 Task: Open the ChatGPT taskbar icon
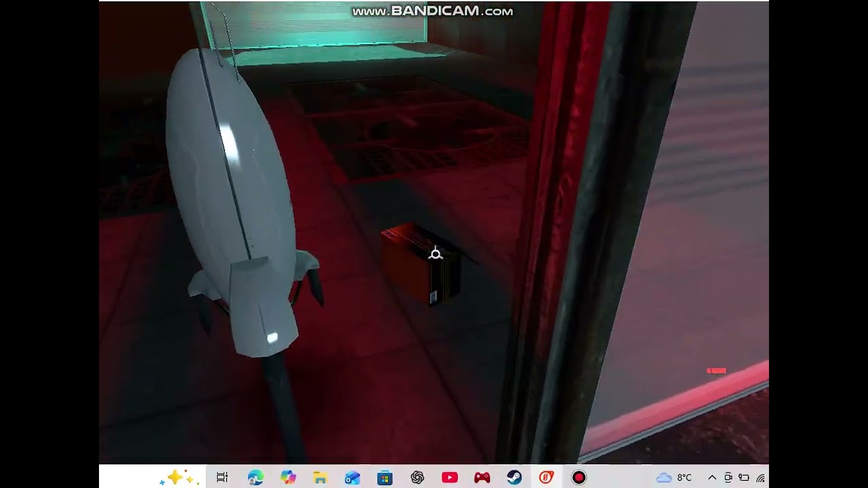coord(417,478)
